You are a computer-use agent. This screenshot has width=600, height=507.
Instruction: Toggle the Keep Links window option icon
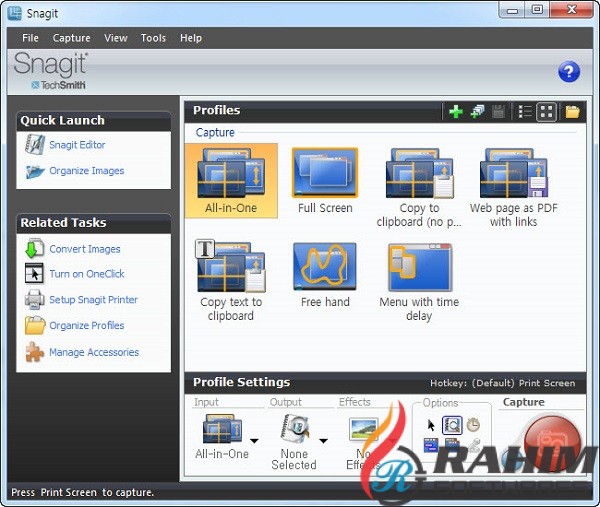pos(431,445)
